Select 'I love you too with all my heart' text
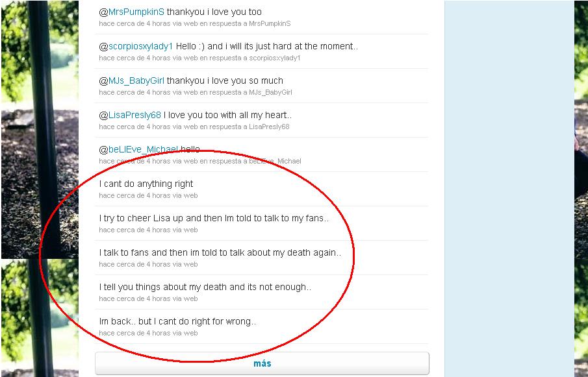588x377 pixels. click(227, 116)
